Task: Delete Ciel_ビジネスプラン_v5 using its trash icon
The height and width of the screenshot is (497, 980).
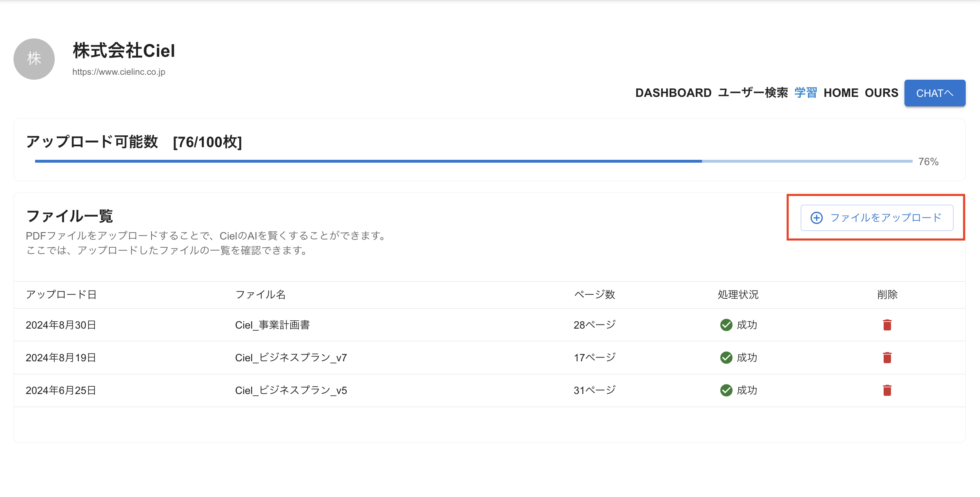Action: point(887,390)
